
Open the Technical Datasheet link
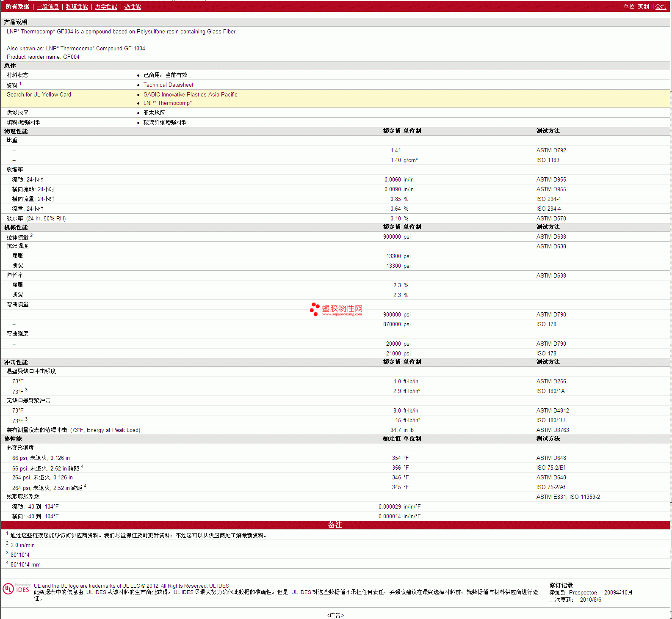(x=168, y=85)
